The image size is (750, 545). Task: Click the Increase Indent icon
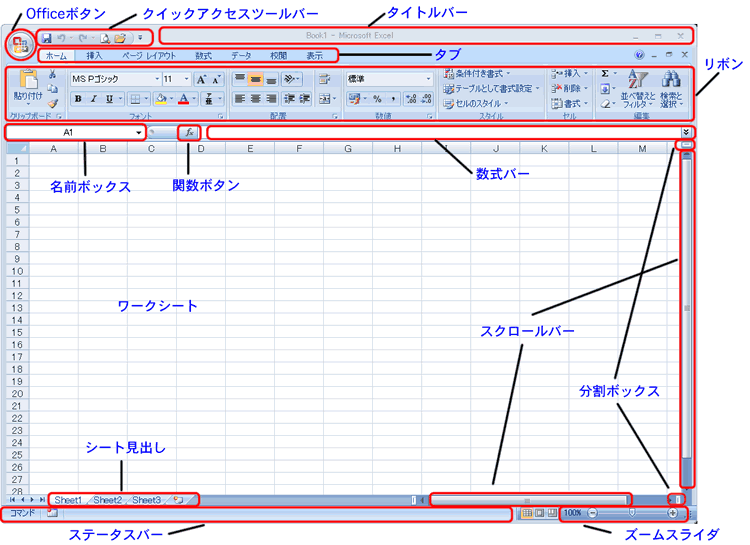click(305, 99)
